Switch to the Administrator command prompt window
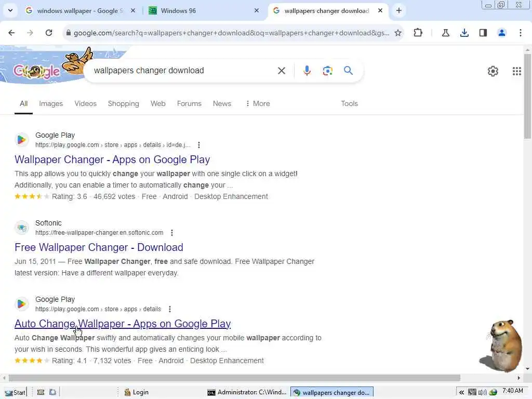Screen dimensions: 532x399 pyautogui.click(x=247, y=392)
